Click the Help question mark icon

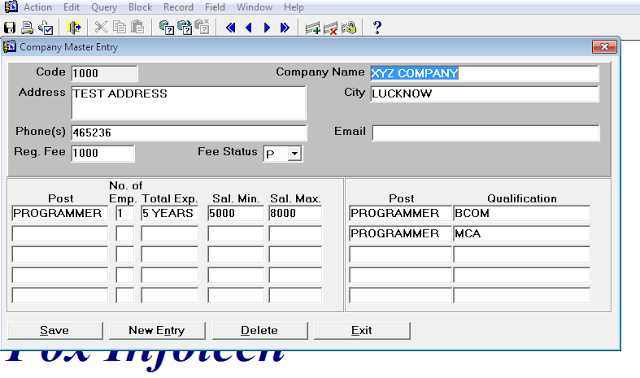(377, 27)
